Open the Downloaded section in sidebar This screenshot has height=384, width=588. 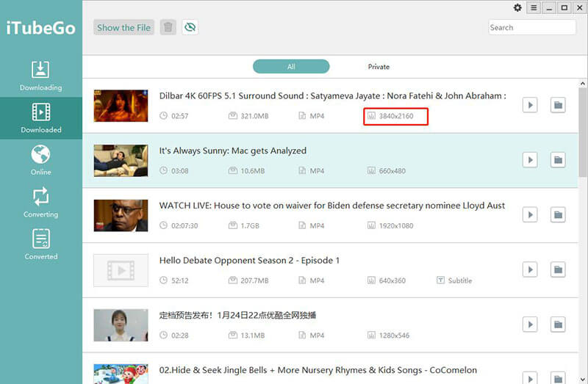[x=41, y=118]
